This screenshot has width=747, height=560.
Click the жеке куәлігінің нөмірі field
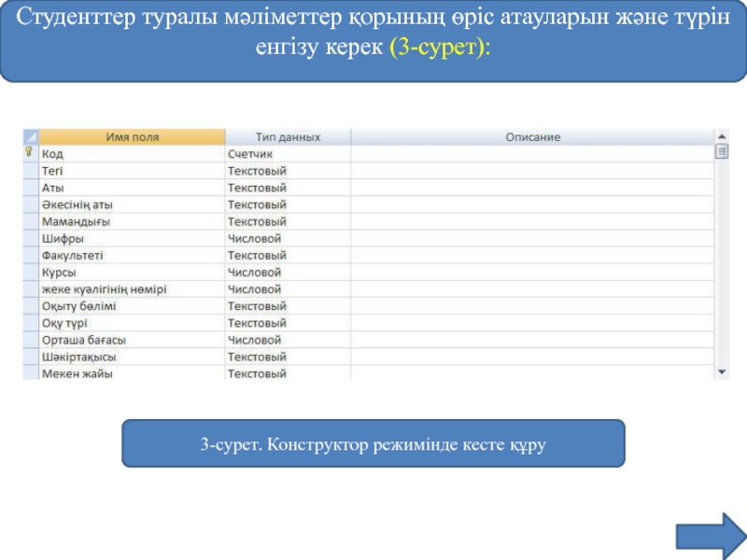point(131,289)
